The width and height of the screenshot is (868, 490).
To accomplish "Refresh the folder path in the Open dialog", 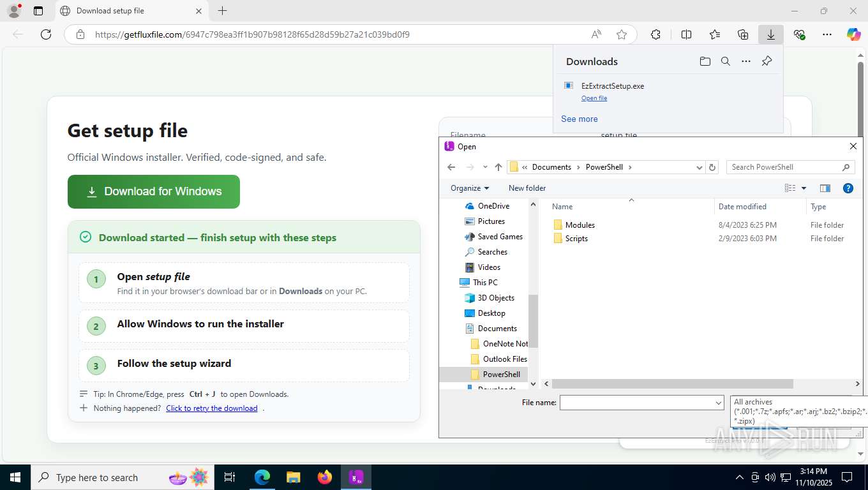I will pyautogui.click(x=713, y=167).
